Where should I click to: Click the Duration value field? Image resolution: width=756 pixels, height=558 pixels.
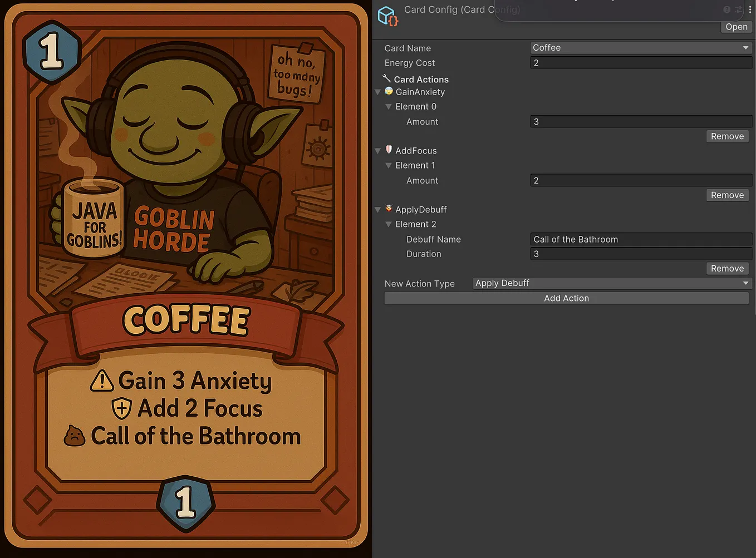pos(640,254)
